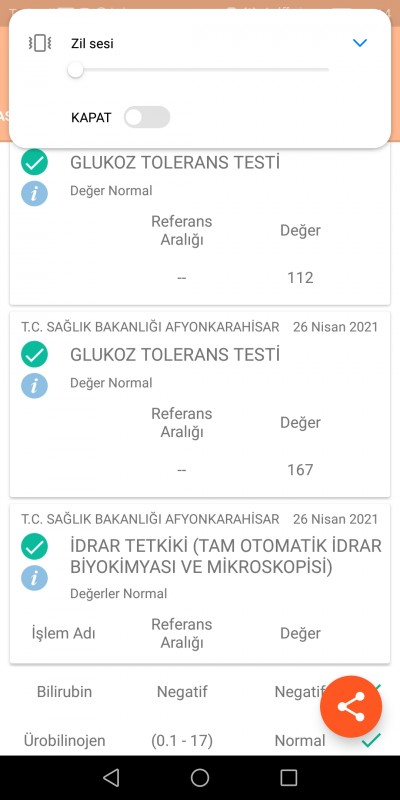Click the Zil sesi volume slider thumb

76,70
